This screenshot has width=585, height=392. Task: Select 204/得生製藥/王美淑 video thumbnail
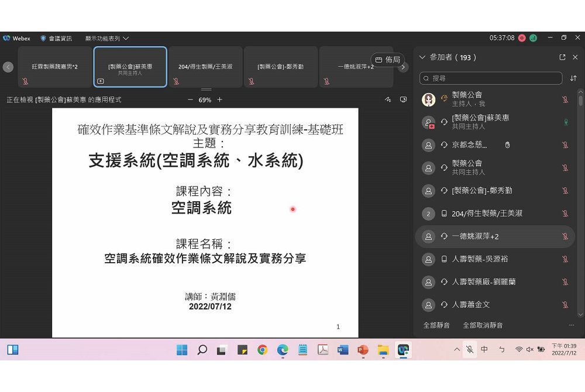pyautogui.click(x=205, y=67)
